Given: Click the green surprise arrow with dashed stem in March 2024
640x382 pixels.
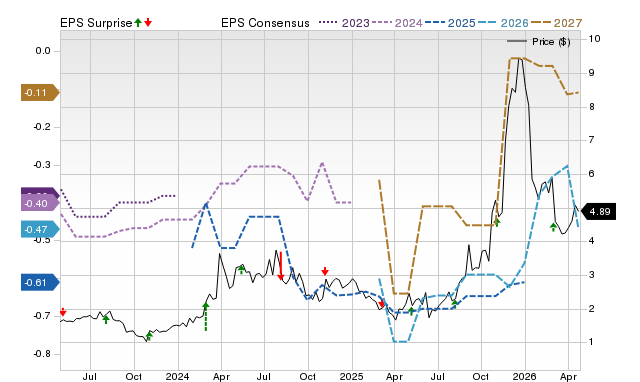Looking at the screenshot, I should click(206, 316).
